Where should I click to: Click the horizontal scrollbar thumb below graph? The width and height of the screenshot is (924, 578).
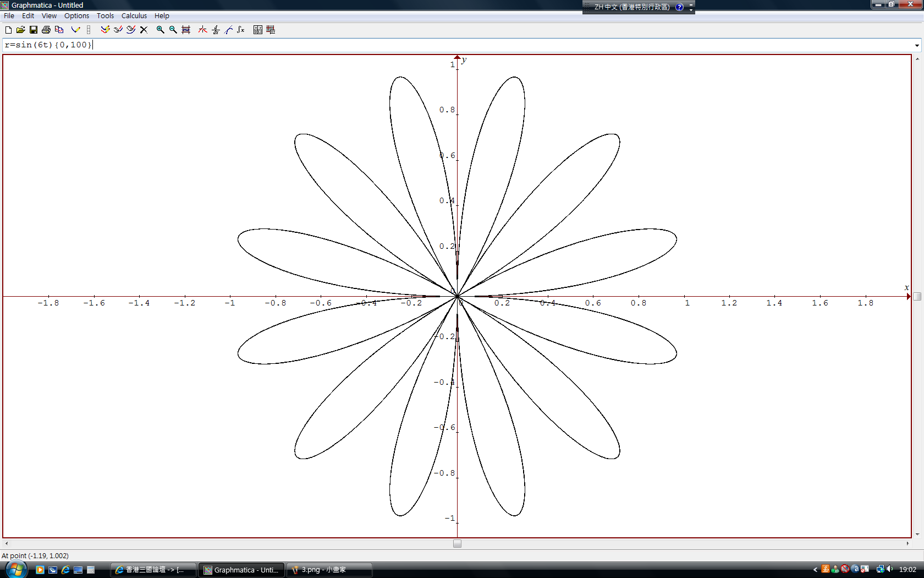click(x=457, y=544)
